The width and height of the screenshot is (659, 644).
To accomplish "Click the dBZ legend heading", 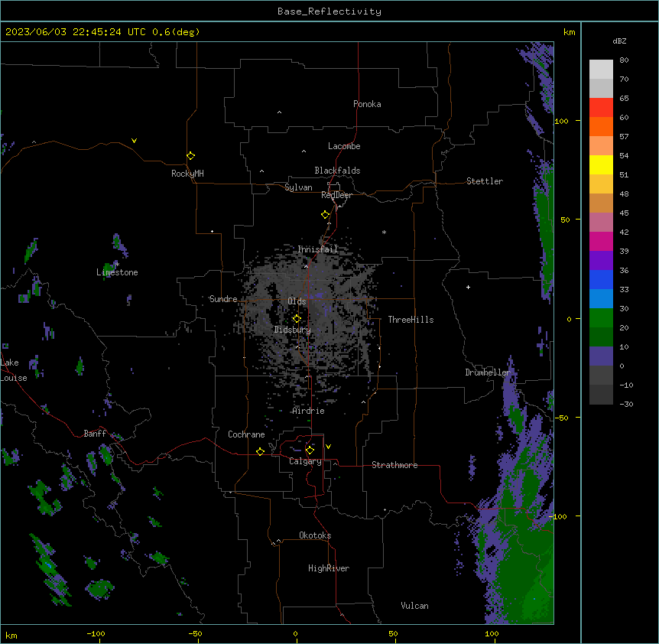I will point(619,41).
